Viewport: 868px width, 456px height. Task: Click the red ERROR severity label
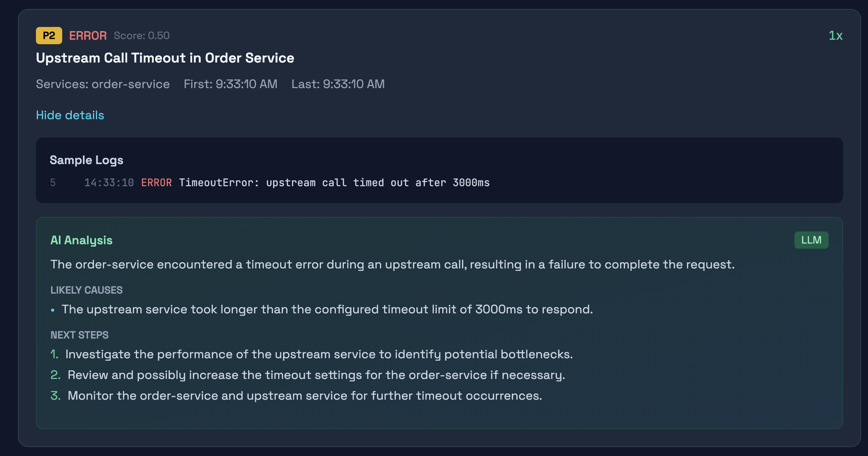click(x=88, y=36)
